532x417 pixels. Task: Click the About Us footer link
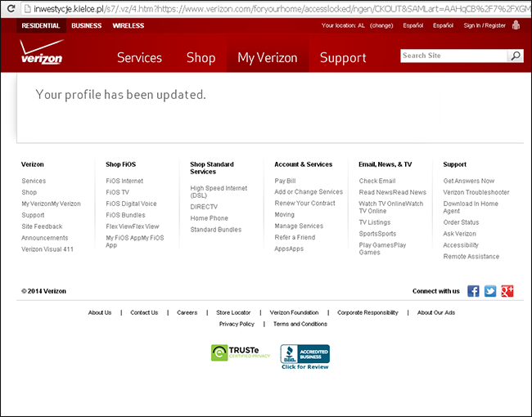click(100, 312)
